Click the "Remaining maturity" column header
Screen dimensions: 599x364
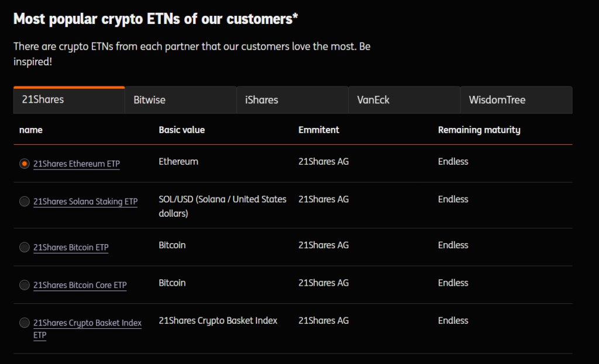tap(479, 130)
